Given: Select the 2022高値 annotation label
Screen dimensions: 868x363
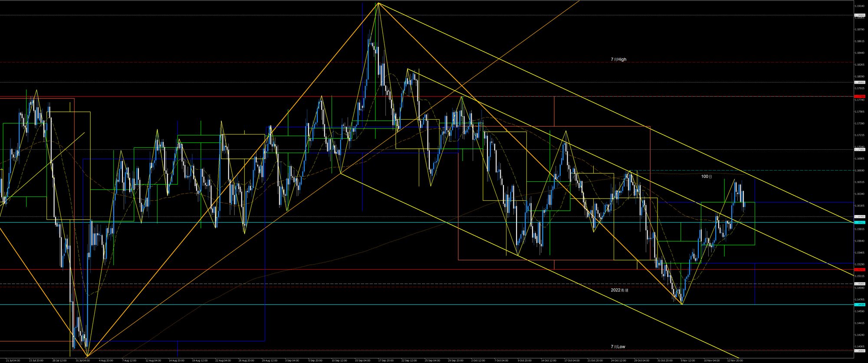Looking at the screenshot, I should point(619,290).
